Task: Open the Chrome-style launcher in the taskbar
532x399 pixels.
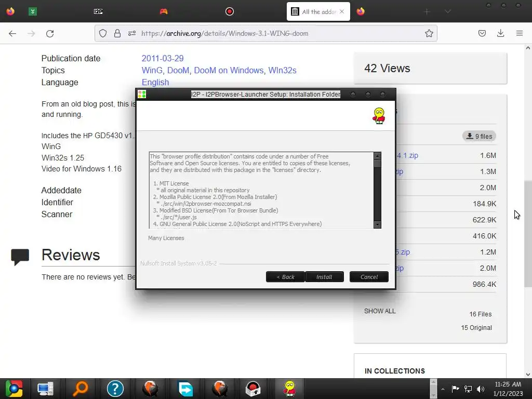Action: point(14,389)
